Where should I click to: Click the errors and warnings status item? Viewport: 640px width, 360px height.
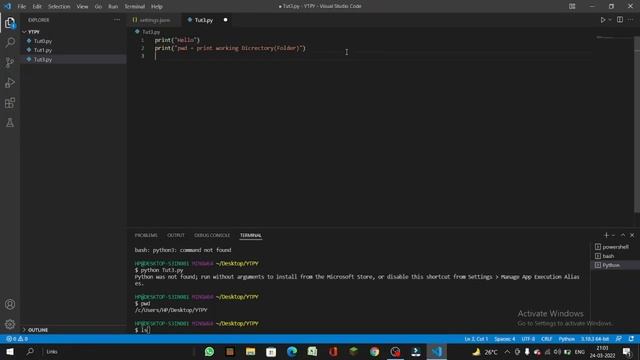point(17,339)
